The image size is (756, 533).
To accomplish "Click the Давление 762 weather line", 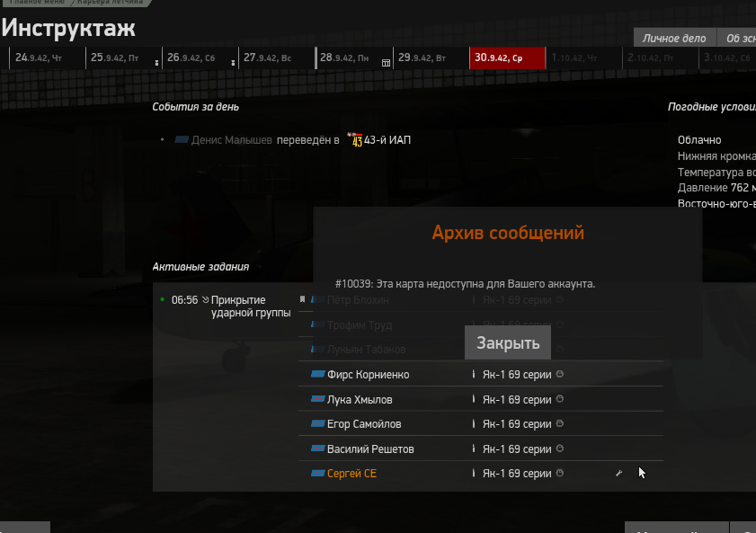I will pyautogui.click(x=716, y=188).
